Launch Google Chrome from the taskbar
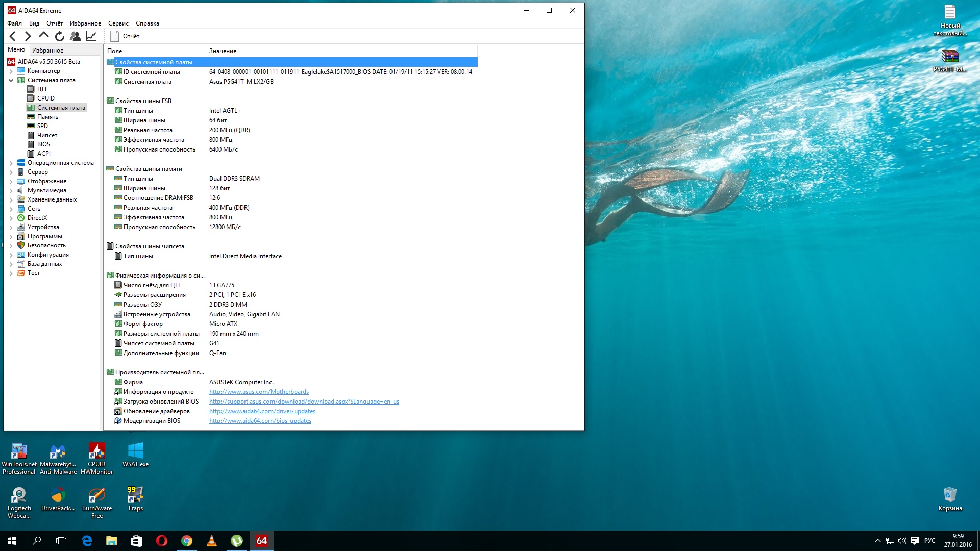The image size is (980, 551). tap(187, 541)
